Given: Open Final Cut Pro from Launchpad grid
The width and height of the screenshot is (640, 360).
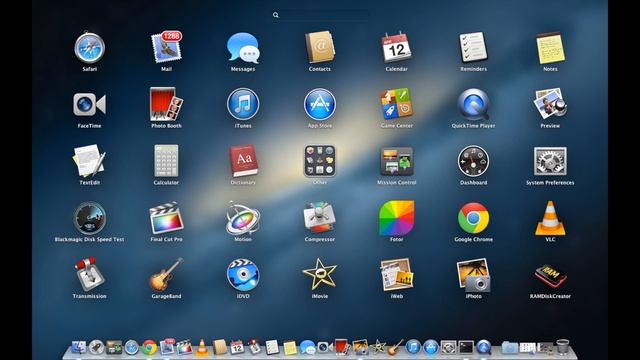Looking at the screenshot, I should [x=166, y=218].
